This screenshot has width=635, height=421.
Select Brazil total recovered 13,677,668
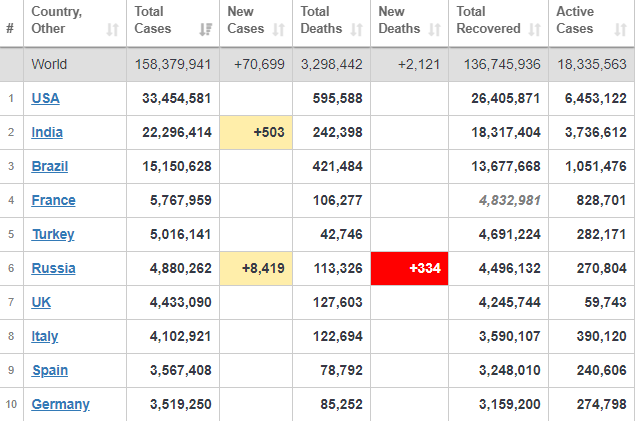pos(506,166)
